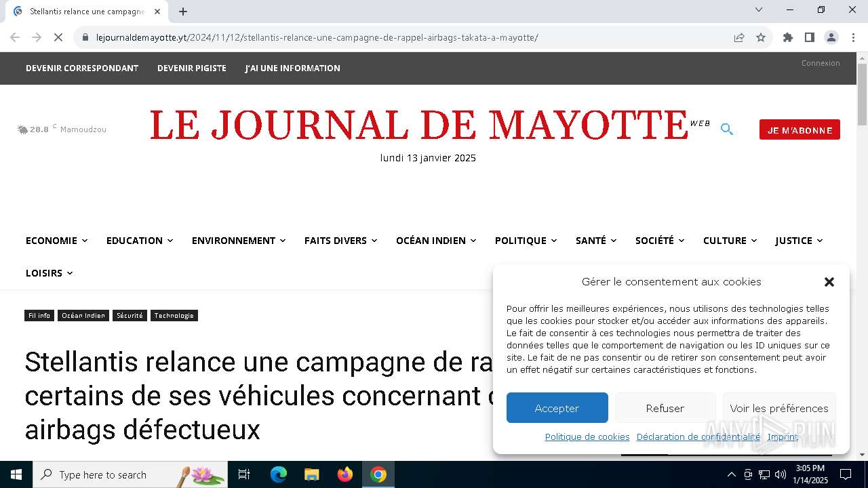Image resolution: width=868 pixels, height=488 pixels.
Task: Select the Technologie category tag
Action: (174, 316)
